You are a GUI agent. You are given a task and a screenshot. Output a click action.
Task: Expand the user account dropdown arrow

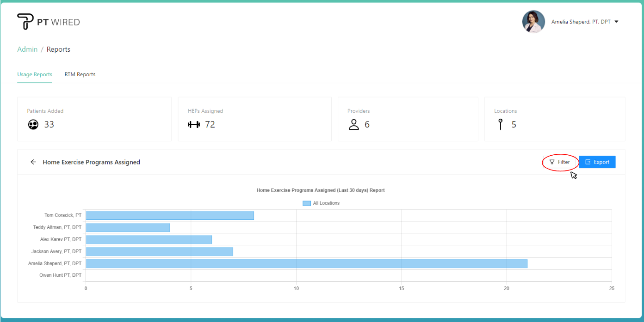(x=616, y=22)
